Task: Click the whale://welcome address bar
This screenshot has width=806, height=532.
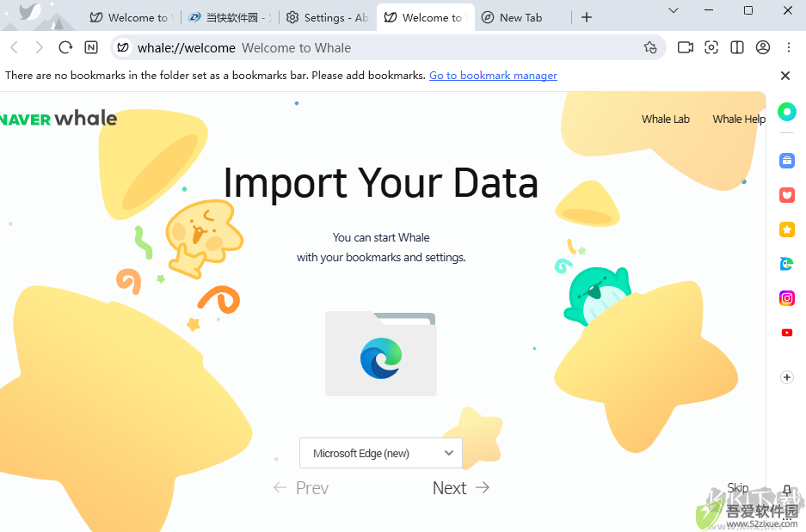Action: (x=378, y=48)
